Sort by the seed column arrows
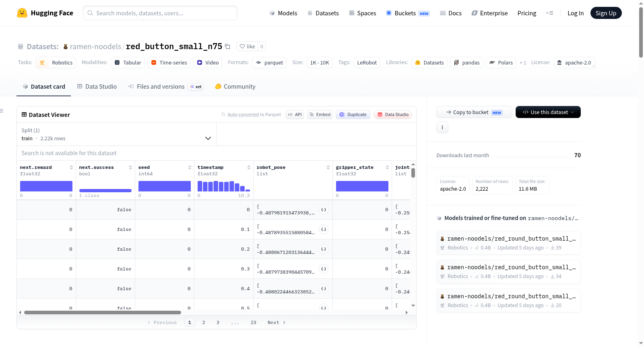644x347 pixels. (190, 167)
